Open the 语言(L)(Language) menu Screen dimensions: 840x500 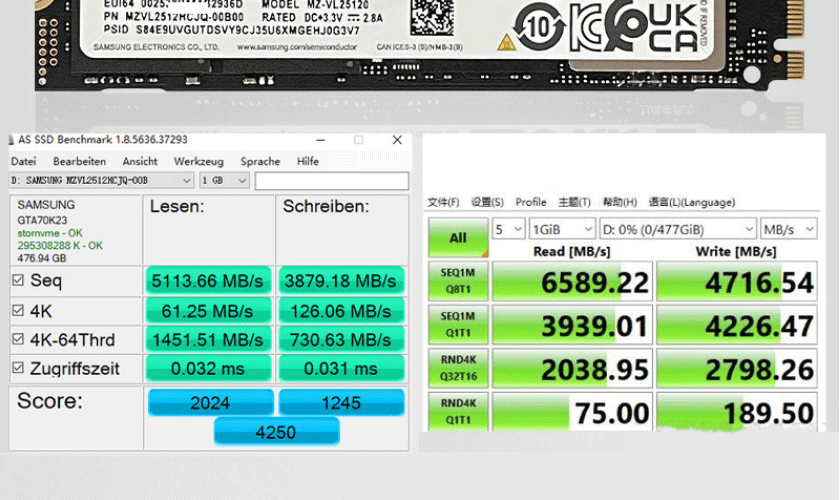tap(692, 202)
